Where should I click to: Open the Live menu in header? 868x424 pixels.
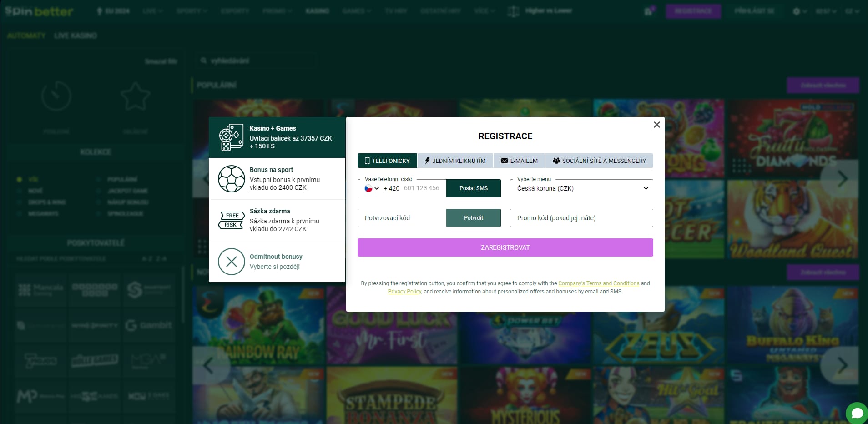coord(152,11)
